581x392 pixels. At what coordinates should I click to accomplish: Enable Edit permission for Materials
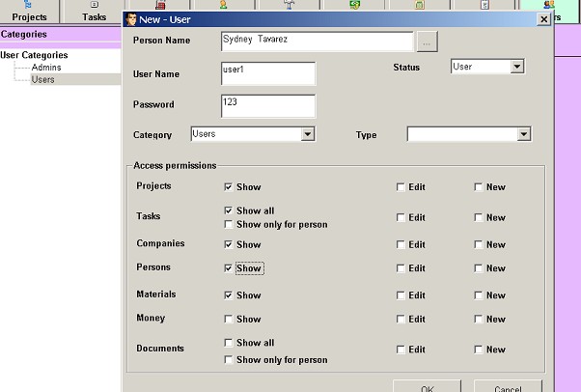(401, 296)
